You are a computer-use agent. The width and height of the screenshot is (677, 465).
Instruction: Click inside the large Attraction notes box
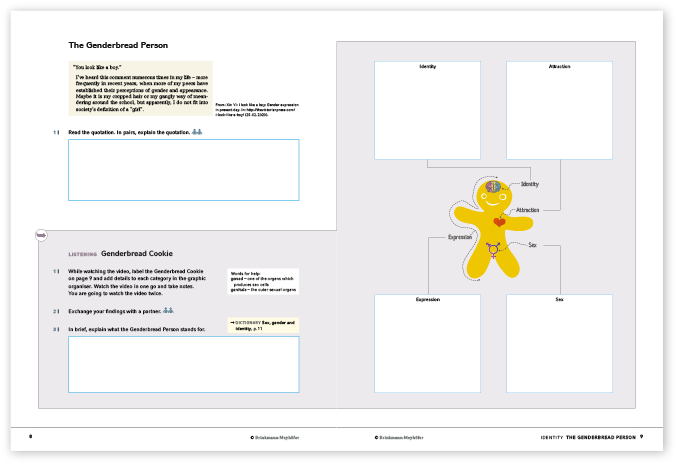click(x=559, y=111)
